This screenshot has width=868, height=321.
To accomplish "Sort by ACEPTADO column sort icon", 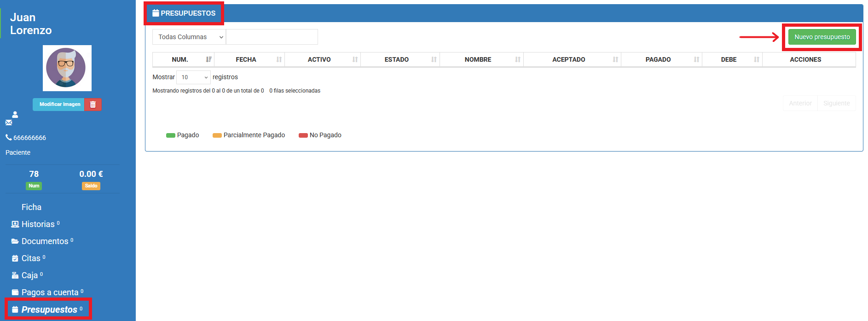I will 615,59.
